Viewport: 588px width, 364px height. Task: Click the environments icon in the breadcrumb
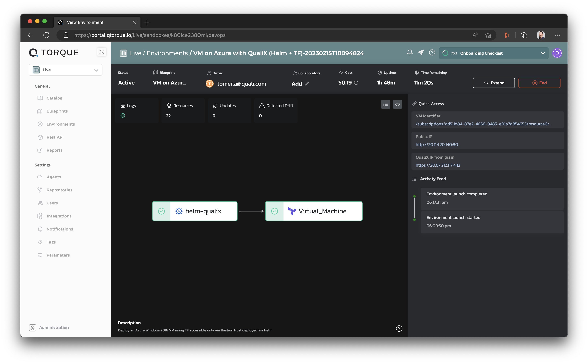pos(123,53)
